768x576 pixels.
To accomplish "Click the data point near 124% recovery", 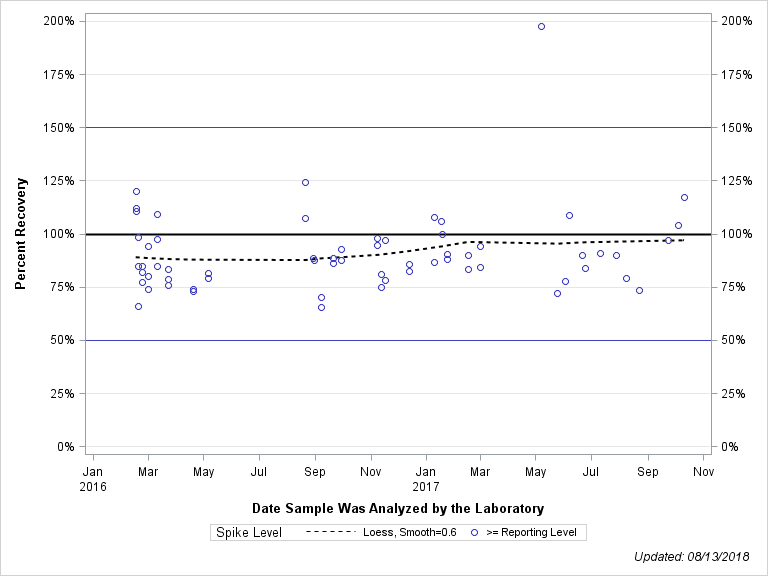I will coord(305,182).
